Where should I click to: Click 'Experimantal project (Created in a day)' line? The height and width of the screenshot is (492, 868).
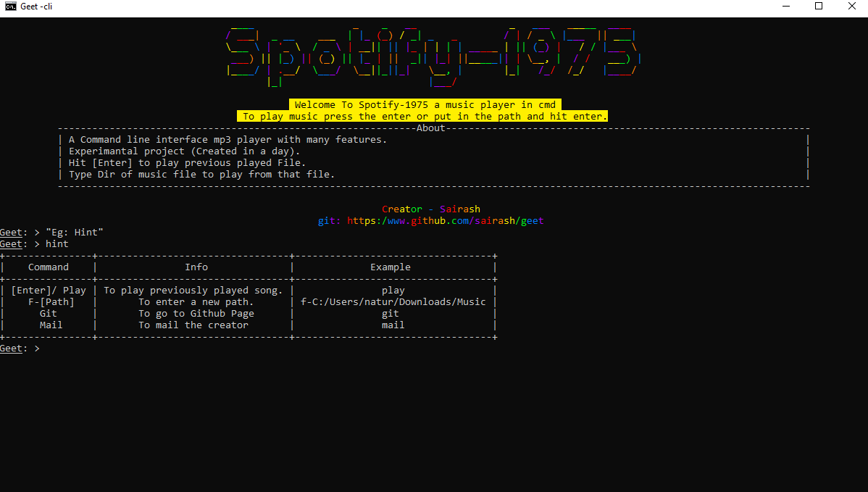(x=184, y=151)
